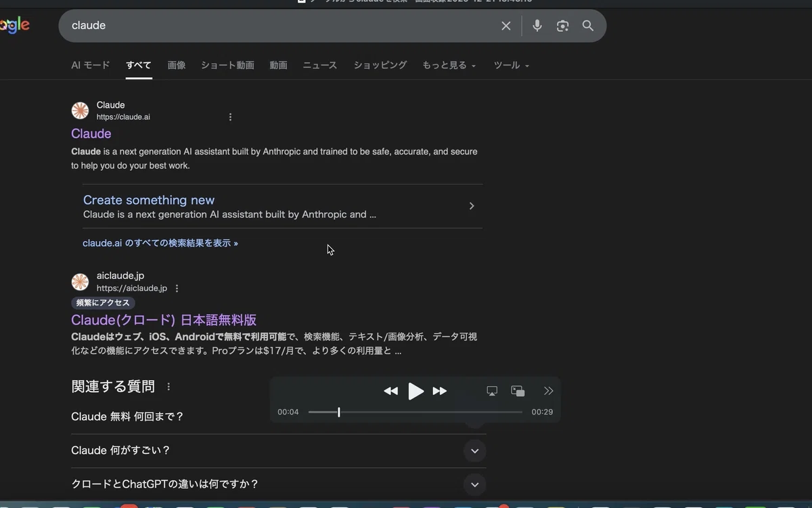Click the AirPlay icon in video controls
This screenshot has height=508, width=812.
[492, 391]
